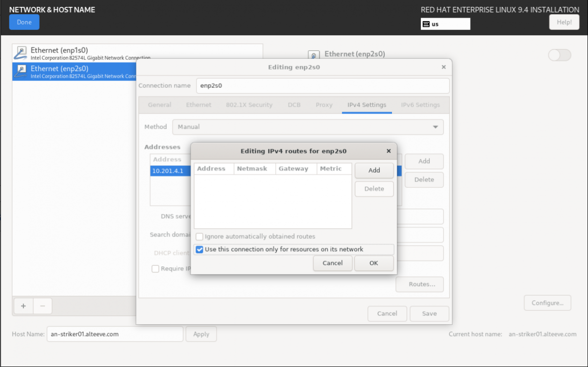
Task: Click the keyboard layout icon beside us
Action: 426,24
